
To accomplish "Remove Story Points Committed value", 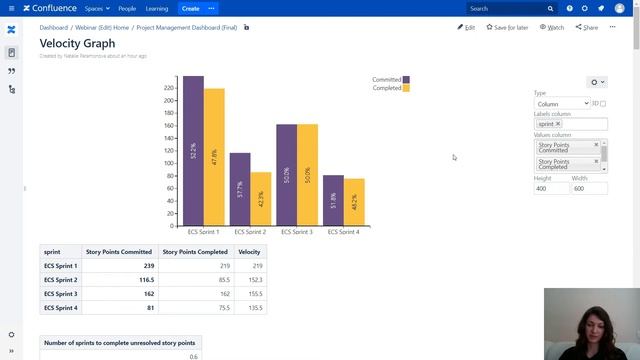I will [596, 145].
